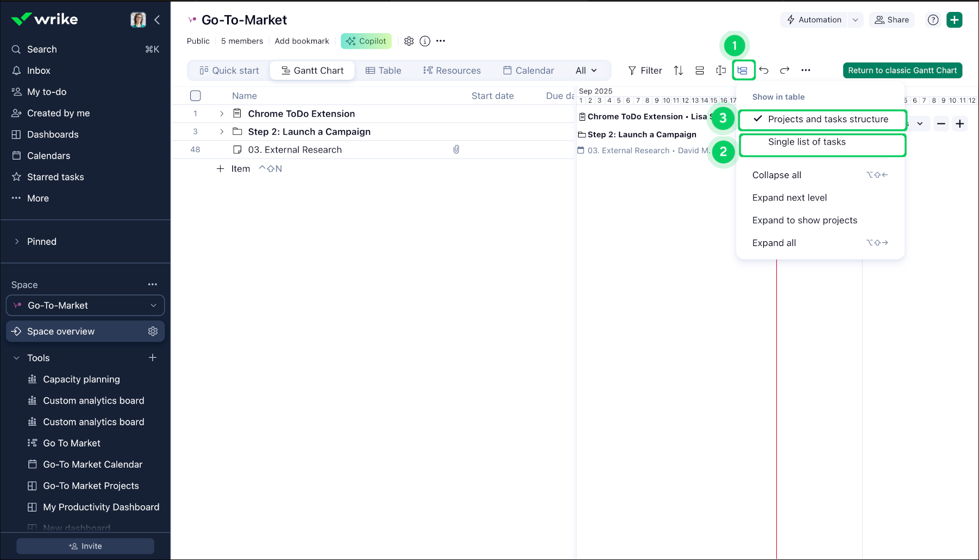Open Starred tasks in the sidebar
Image resolution: width=979 pixels, height=560 pixels.
point(55,177)
